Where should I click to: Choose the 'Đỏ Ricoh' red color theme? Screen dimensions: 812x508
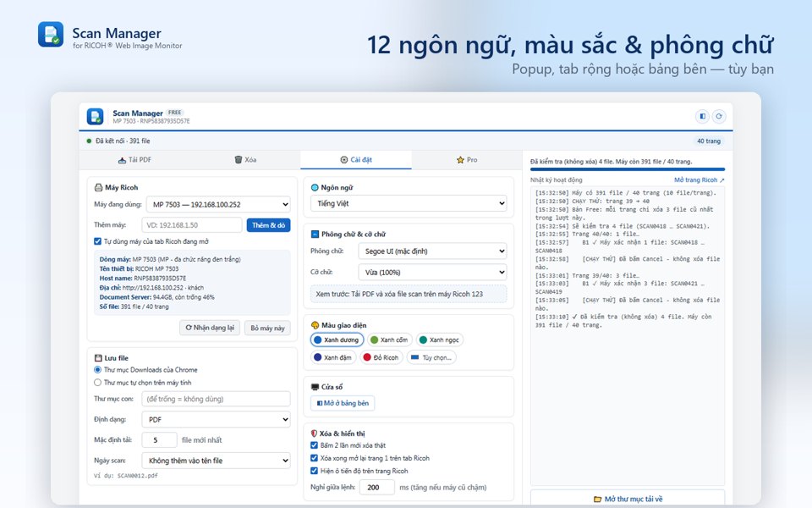point(381,357)
